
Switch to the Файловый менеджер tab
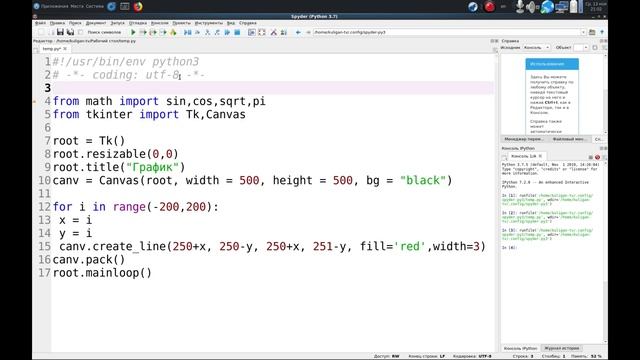[x=569, y=139]
